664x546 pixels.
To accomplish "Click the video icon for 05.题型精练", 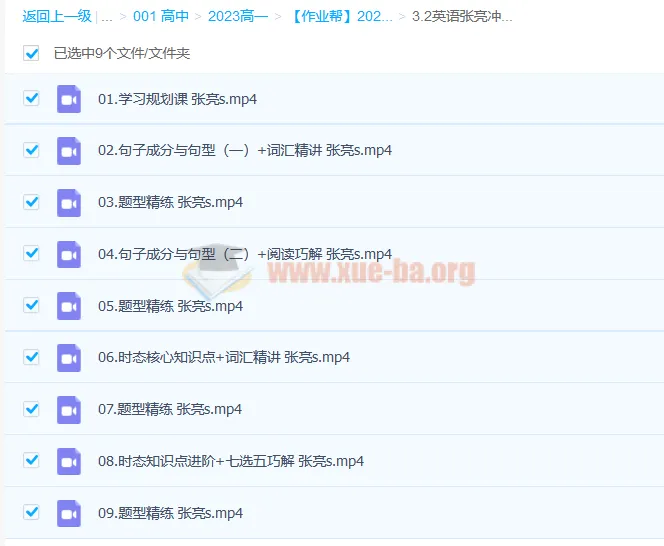I will [68, 306].
